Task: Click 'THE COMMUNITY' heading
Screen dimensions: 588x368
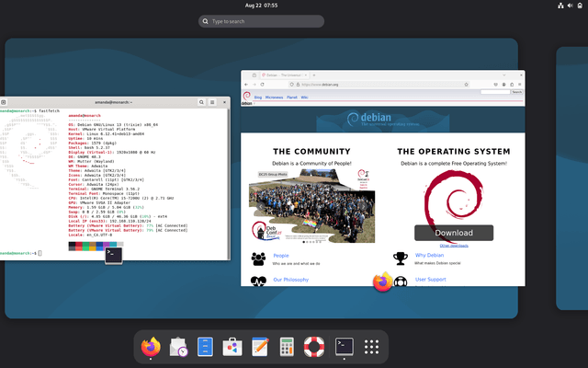Action: 311,151
